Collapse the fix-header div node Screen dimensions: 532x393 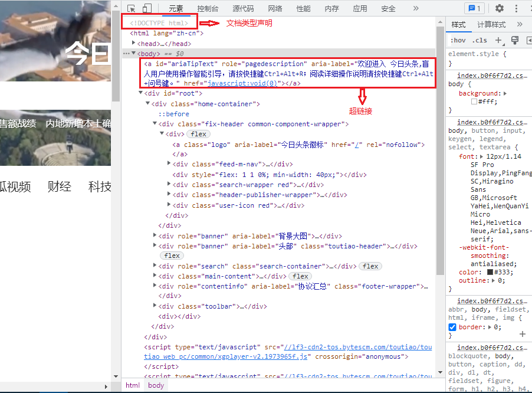[155, 123]
